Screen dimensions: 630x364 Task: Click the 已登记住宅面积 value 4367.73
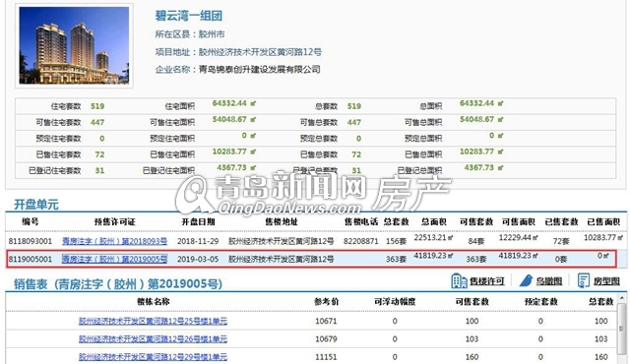pyautogui.click(x=232, y=168)
